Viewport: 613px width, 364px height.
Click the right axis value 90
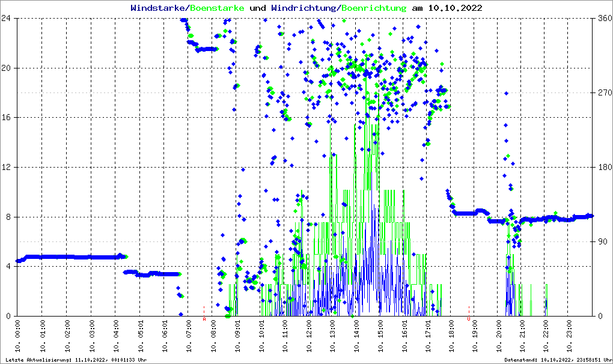(603, 241)
